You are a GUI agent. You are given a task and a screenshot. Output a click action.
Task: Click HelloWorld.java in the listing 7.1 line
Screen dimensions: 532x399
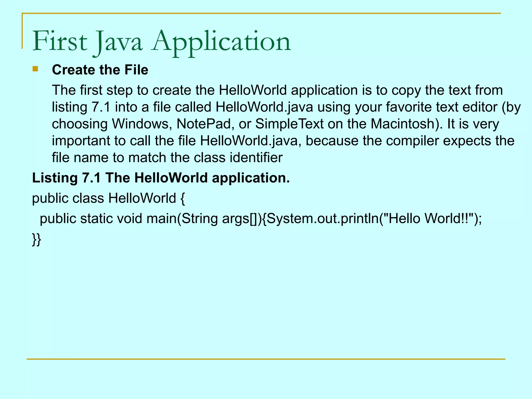coord(264,107)
